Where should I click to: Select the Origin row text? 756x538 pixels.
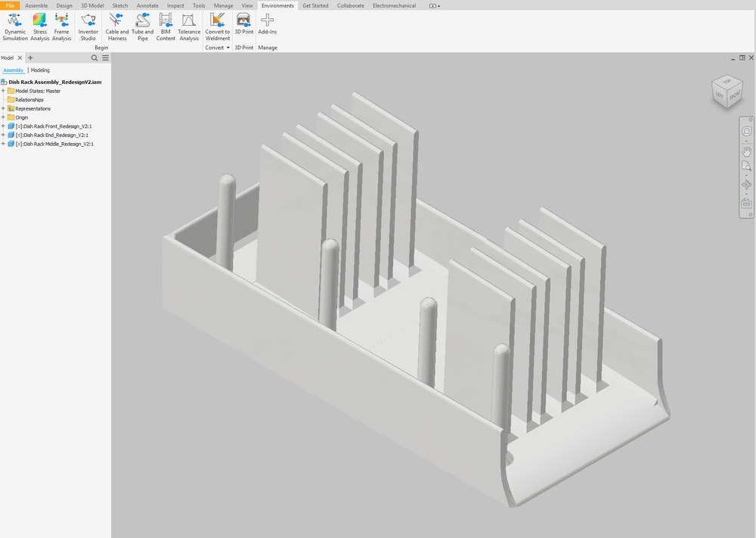click(22, 117)
